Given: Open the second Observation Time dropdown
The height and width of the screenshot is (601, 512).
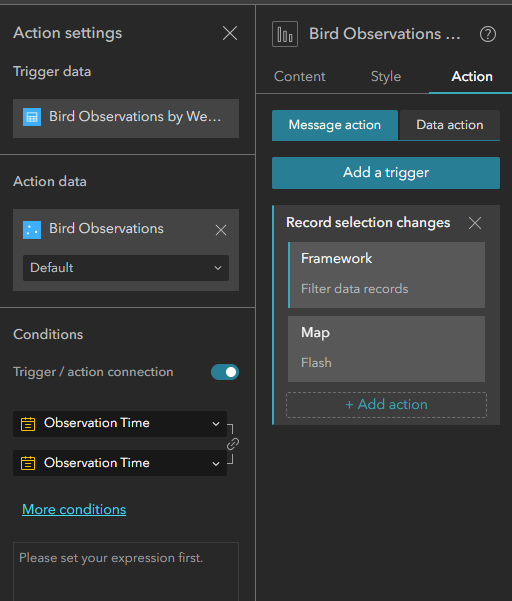Looking at the screenshot, I should click(120, 463).
